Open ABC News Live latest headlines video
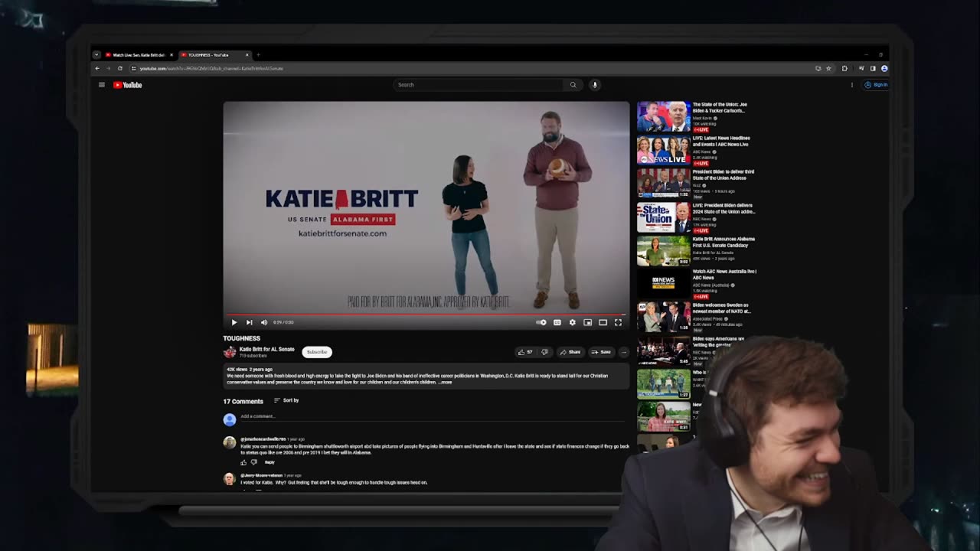The image size is (980, 551). point(697,150)
